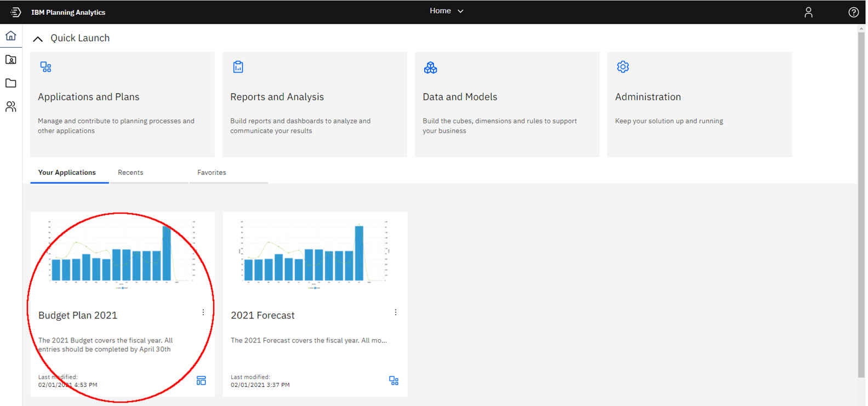Click the Data and Models cubes icon
The height and width of the screenshot is (406, 868).
430,67
